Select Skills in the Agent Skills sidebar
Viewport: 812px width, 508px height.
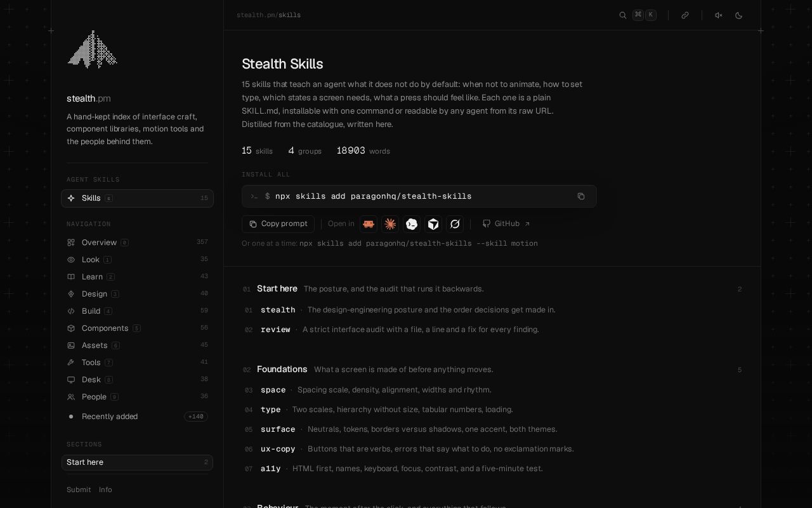click(137, 198)
